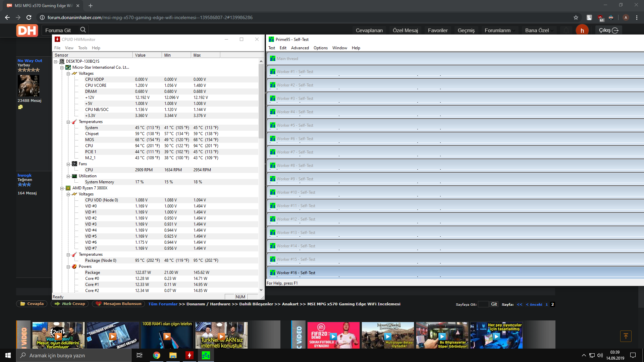Open user profile No Way Out
644x362 pixels.
(x=30, y=61)
